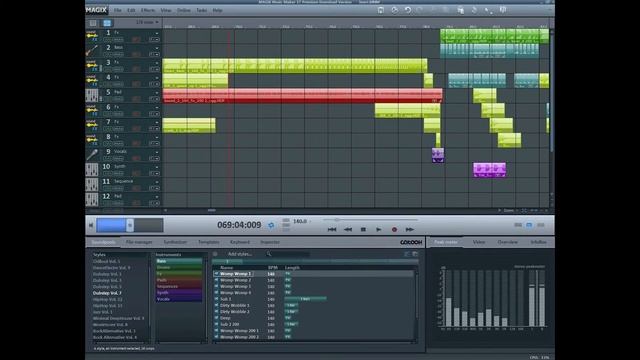Click the track 1 Fx sound icon

coord(92,36)
